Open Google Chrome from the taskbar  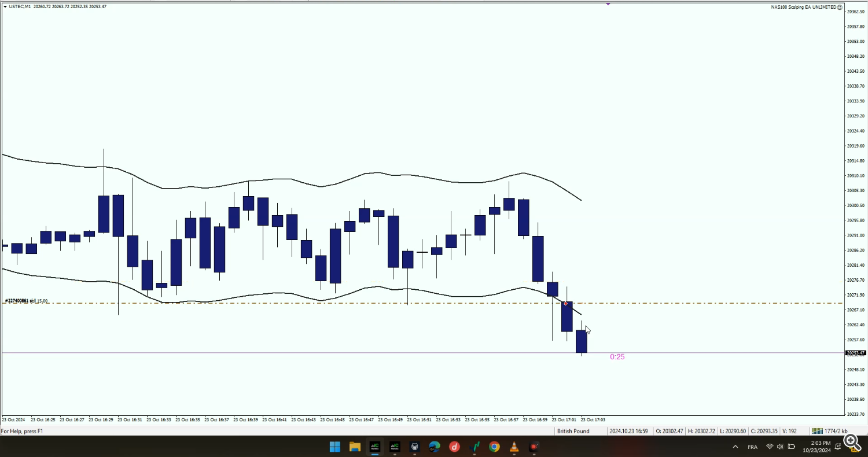pos(494,447)
